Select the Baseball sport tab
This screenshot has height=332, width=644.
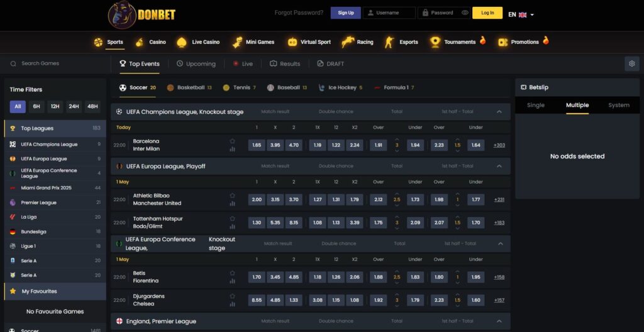[x=287, y=87]
